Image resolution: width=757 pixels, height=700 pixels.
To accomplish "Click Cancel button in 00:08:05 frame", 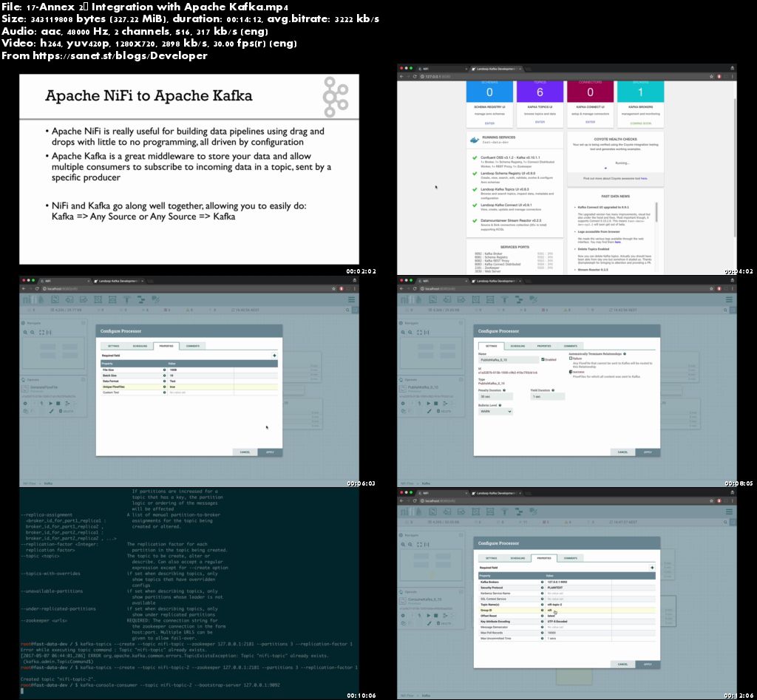I will pos(622,452).
